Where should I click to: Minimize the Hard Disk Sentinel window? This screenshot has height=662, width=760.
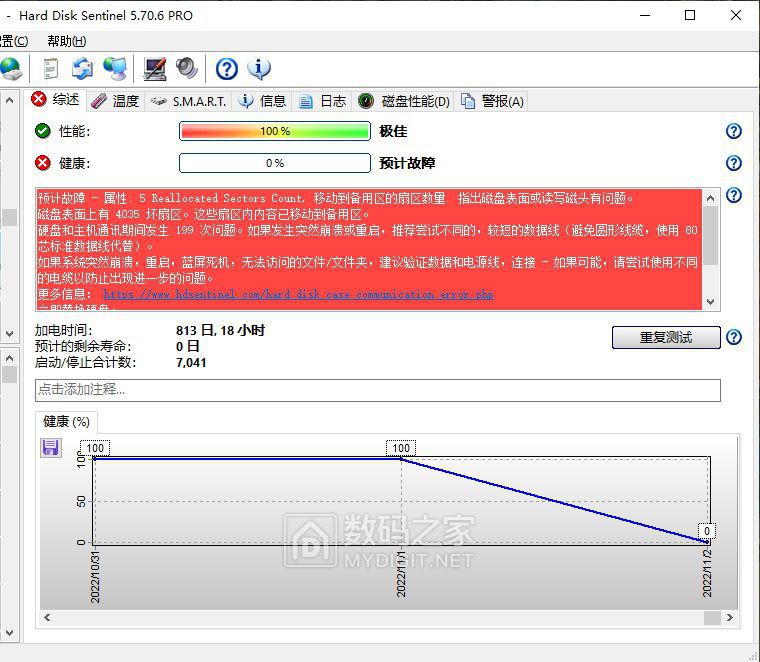tap(645, 15)
